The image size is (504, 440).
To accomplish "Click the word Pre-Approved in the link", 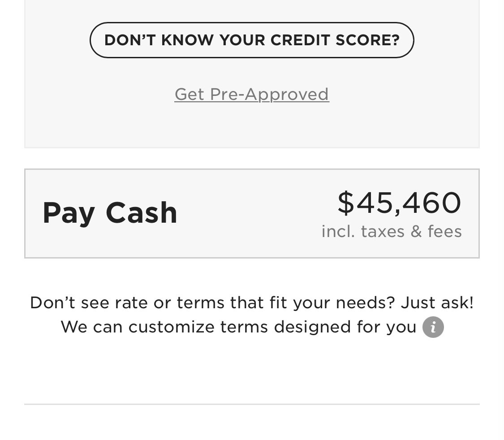I will 269,94.
